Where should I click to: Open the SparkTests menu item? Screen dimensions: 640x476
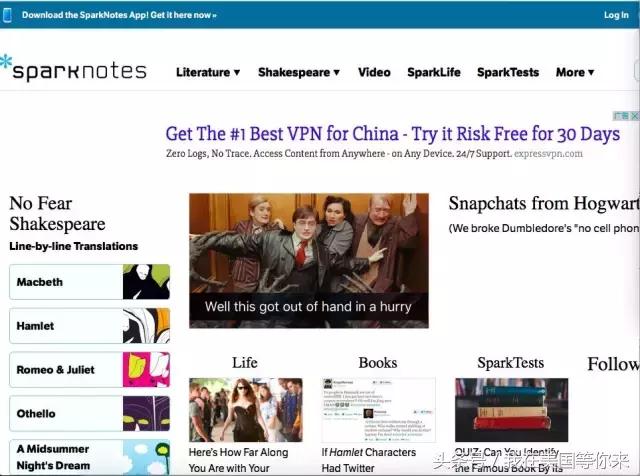pyautogui.click(x=508, y=72)
